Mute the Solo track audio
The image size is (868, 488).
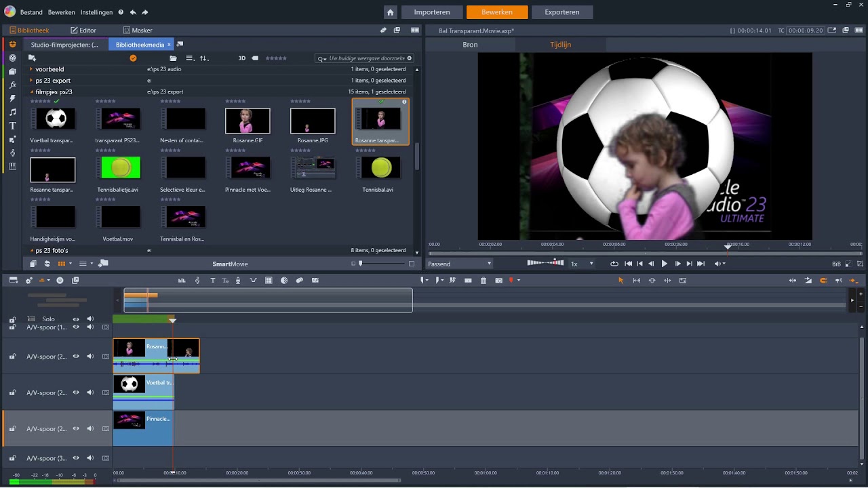[x=90, y=319]
